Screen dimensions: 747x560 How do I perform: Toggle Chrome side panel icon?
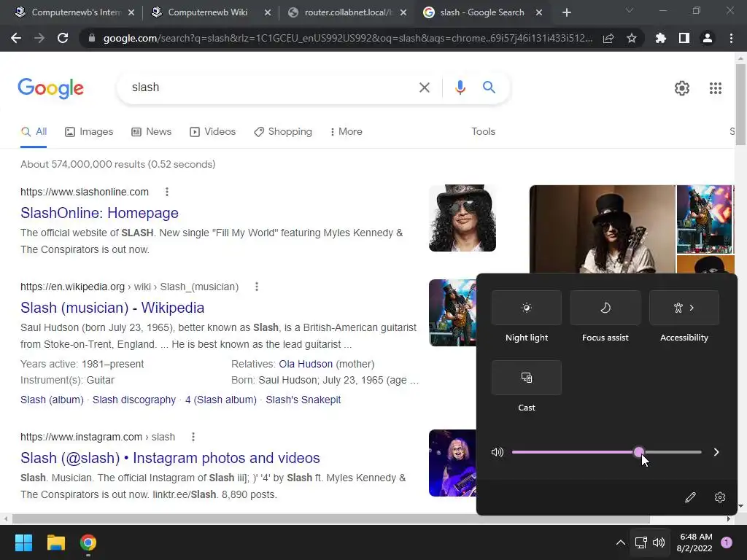tap(684, 38)
